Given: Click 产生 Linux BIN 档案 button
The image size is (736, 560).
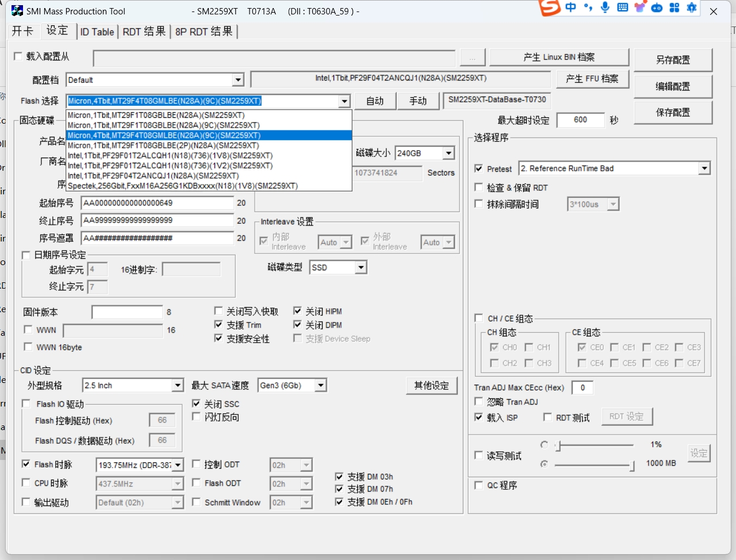Looking at the screenshot, I should pos(559,57).
